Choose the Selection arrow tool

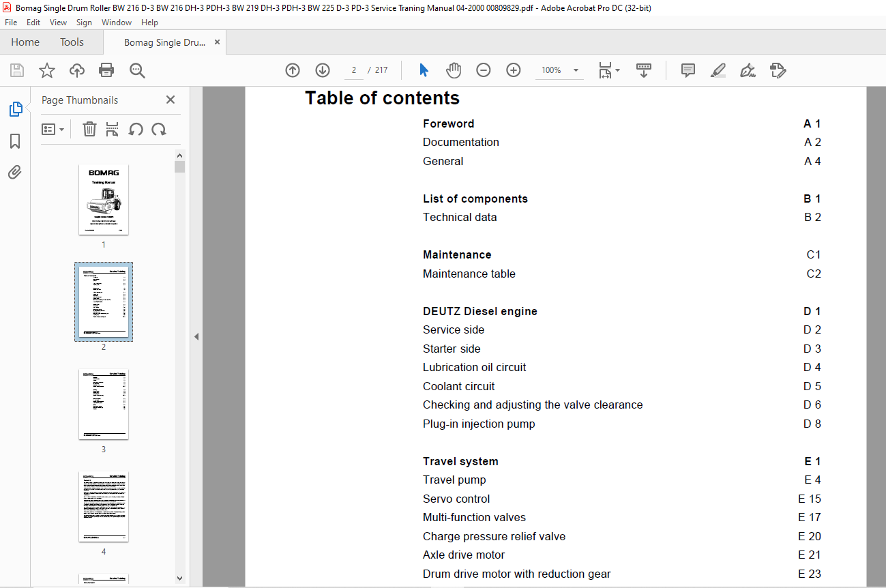pyautogui.click(x=424, y=70)
